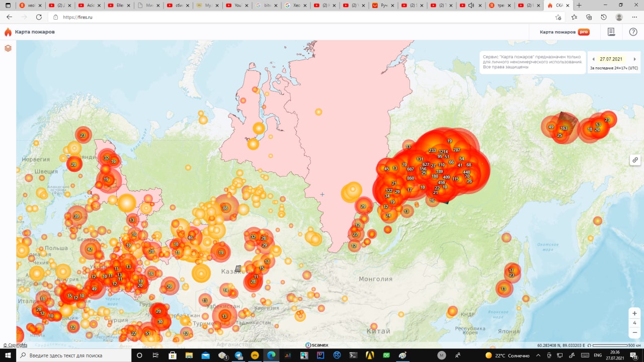Reload the page with refresh icon
This screenshot has height=362, width=644.
(x=39, y=17)
